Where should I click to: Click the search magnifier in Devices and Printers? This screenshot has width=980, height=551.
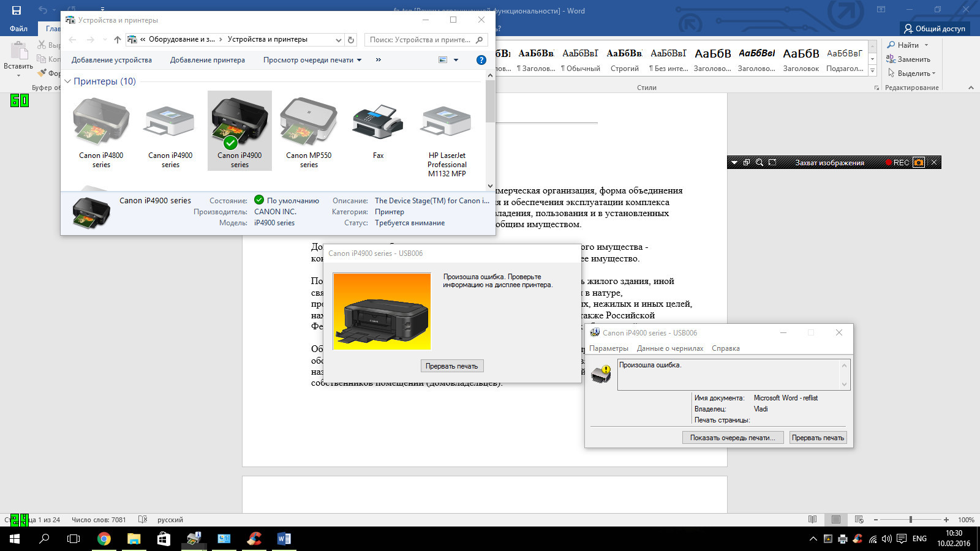[x=480, y=40]
